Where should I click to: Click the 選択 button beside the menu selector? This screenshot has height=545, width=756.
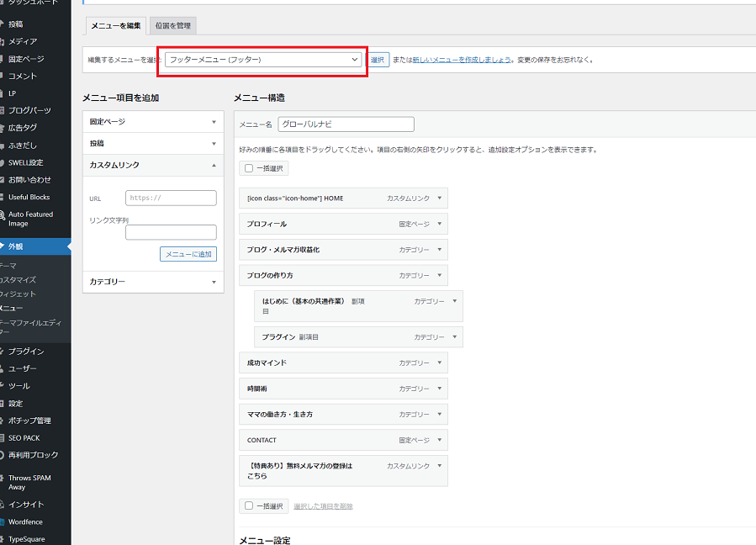[378, 60]
